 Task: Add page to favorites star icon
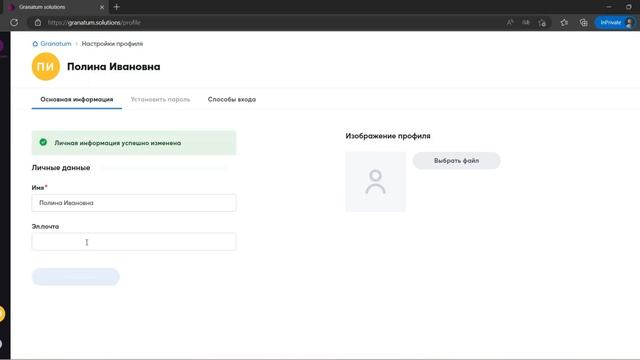coord(542,22)
